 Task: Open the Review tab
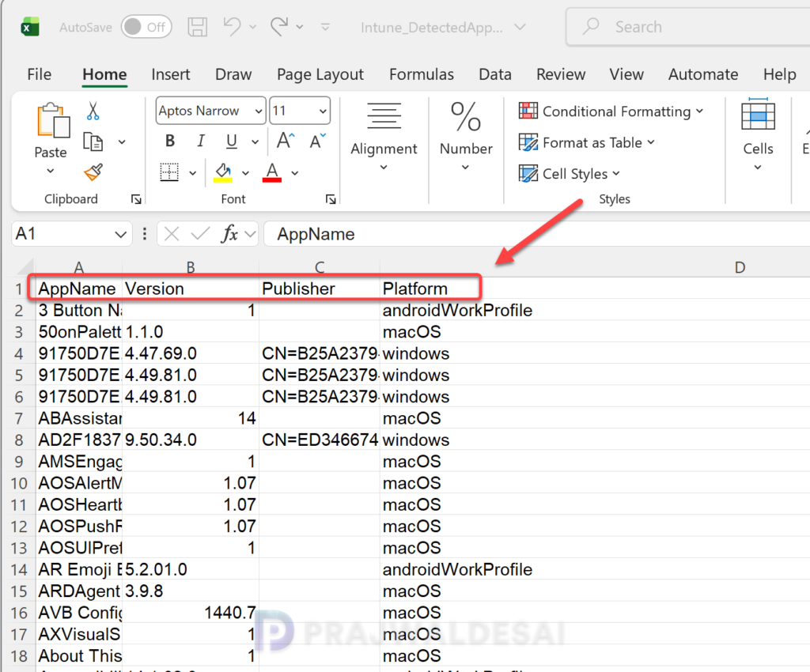click(x=561, y=74)
